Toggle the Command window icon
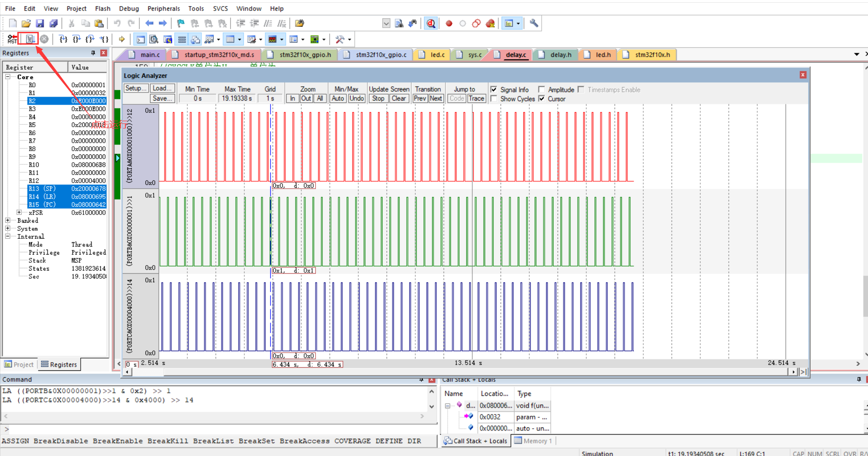 (141, 40)
